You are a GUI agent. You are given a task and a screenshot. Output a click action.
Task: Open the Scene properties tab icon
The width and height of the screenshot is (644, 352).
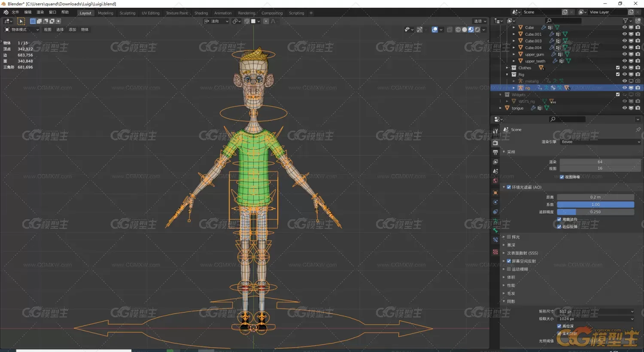(495, 171)
